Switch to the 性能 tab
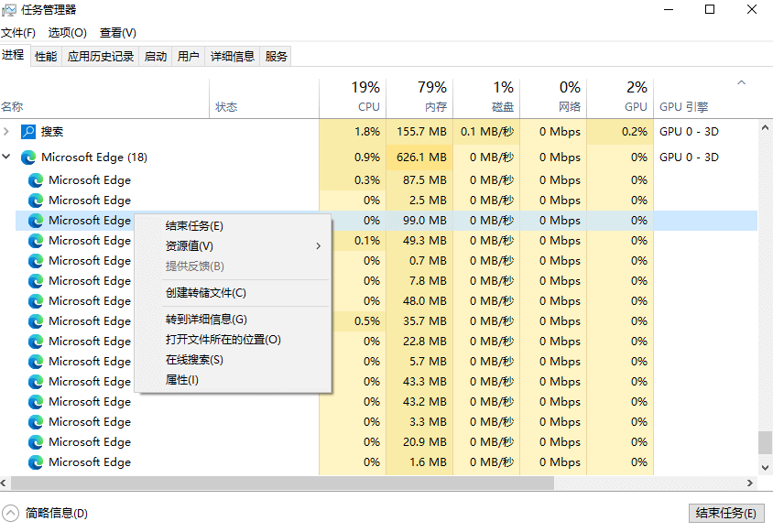Screen dimensions: 773x532 44,55
